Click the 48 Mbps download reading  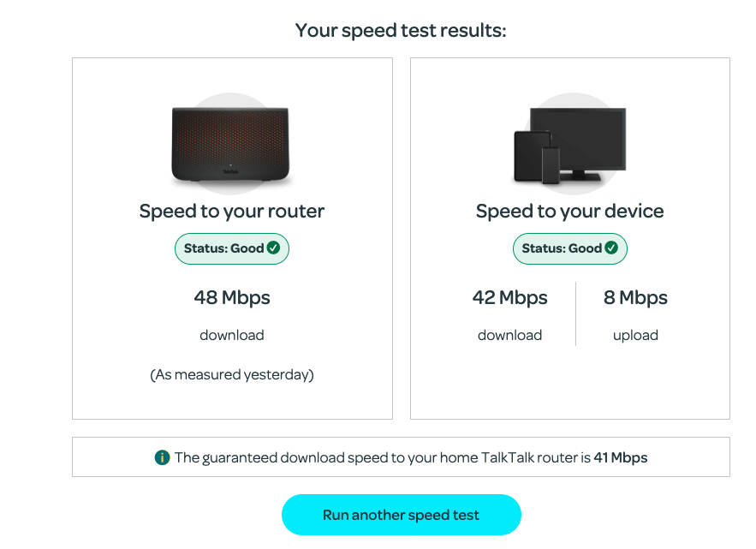(x=231, y=297)
